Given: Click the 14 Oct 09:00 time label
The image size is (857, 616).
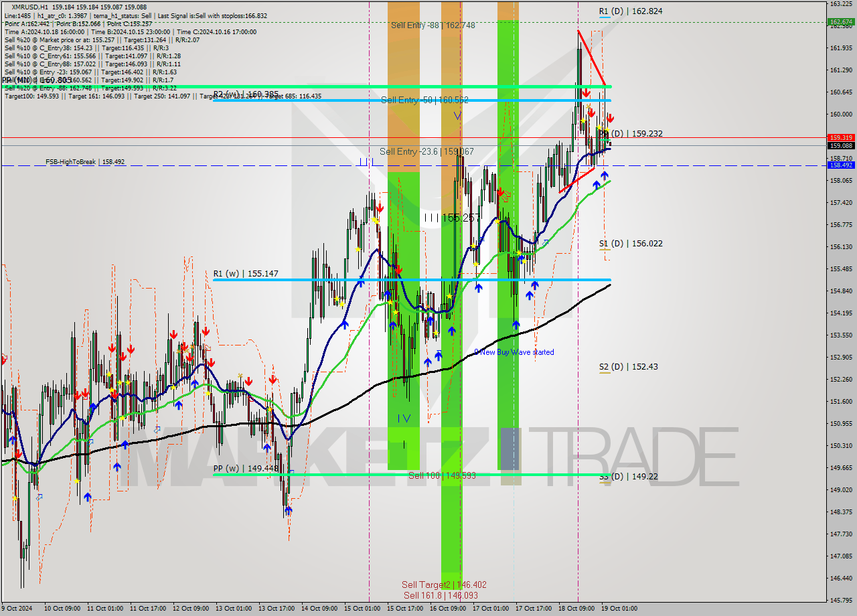Looking at the screenshot, I should click(319, 609).
